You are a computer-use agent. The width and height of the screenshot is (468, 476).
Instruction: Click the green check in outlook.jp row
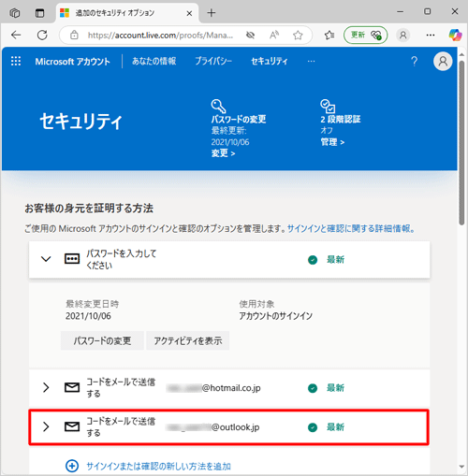(x=313, y=427)
